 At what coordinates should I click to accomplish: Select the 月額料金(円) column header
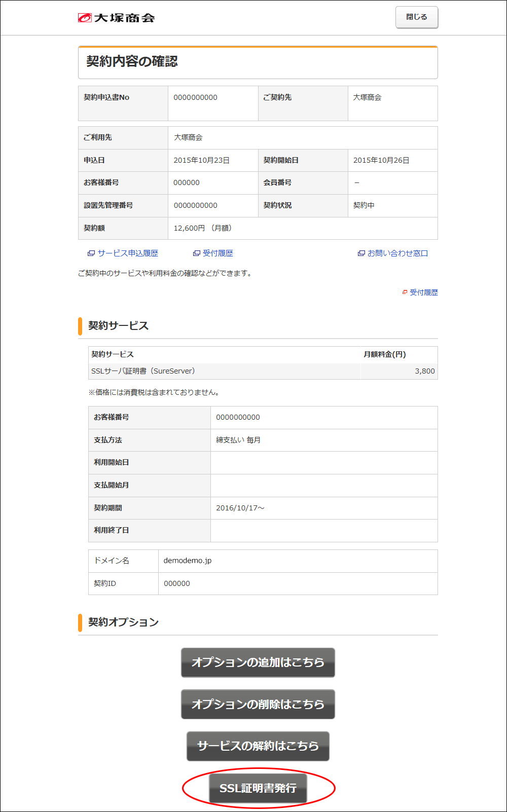pos(385,354)
